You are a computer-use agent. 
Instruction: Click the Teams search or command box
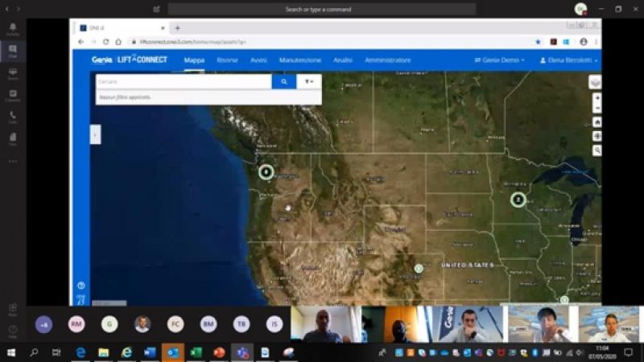(x=322, y=9)
